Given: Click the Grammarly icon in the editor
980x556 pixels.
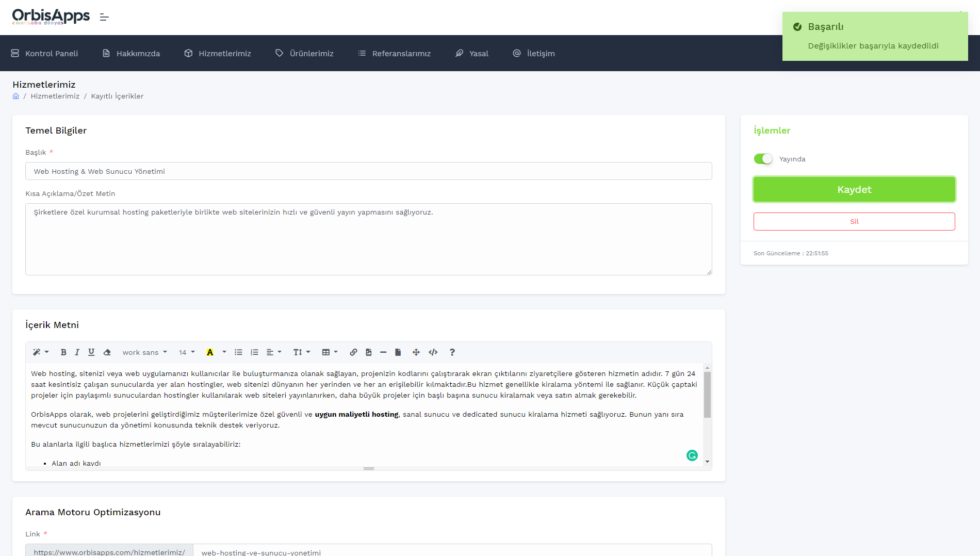Looking at the screenshot, I should coord(692,455).
